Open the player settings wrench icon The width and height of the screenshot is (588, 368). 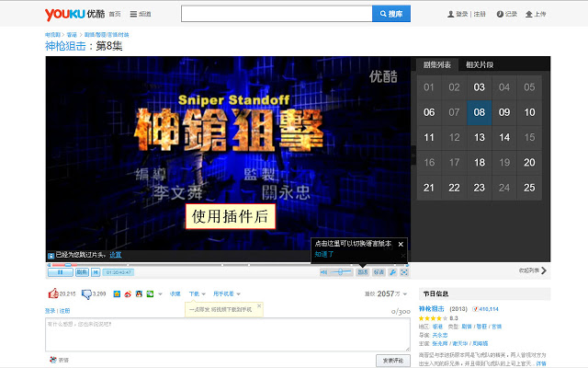coord(392,272)
